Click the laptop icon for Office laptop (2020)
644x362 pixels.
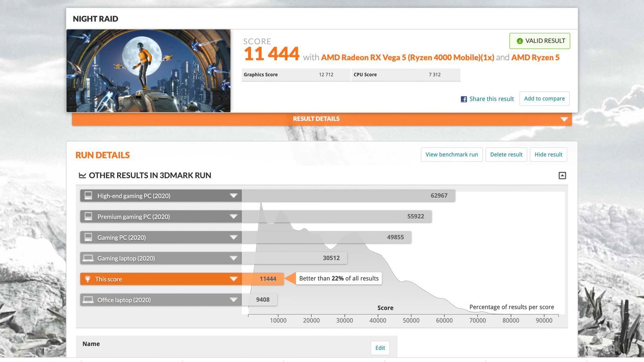tap(88, 300)
